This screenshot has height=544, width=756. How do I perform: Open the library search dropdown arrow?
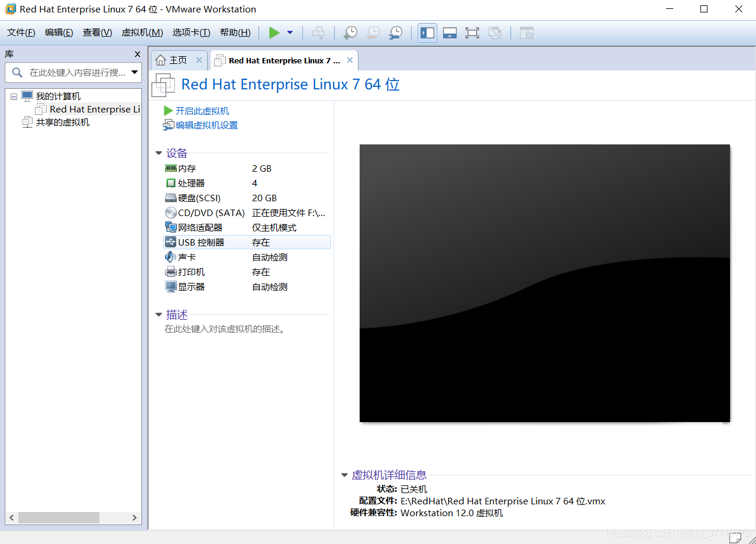(x=135, y=72)
